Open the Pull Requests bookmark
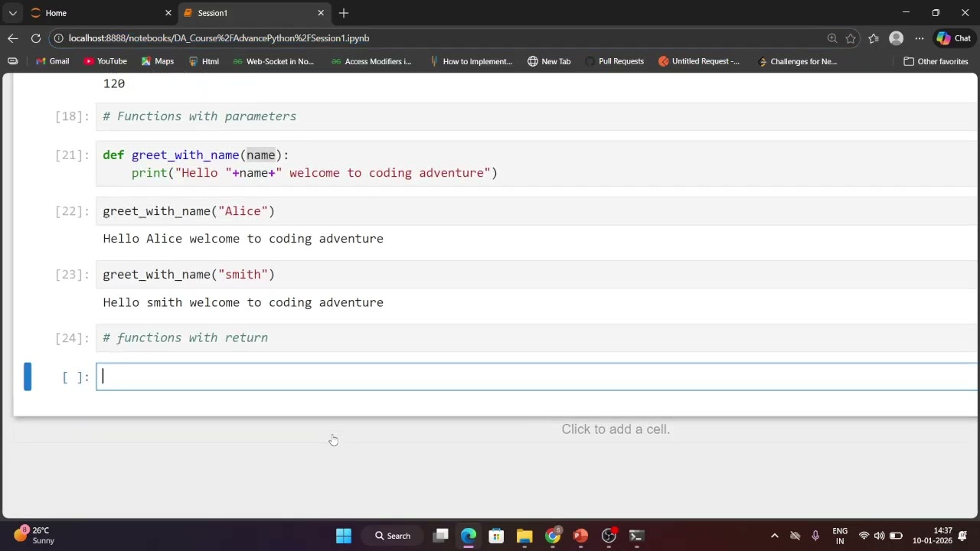Screen dimensions: 980x551 pos(614,61)
